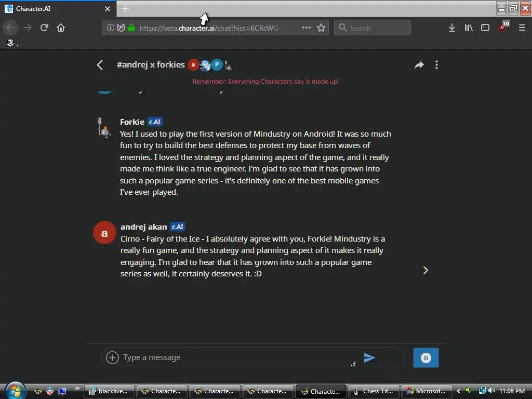Open the browser hamburger menu
Viewport: 532px width, 399px height.
[522, 28]
